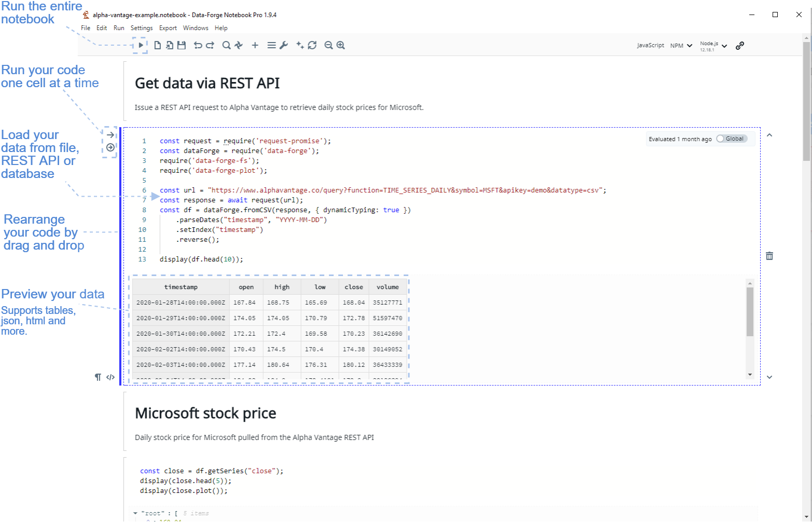This screenshot has height=522, width=812.
Task: Toggle the Global scope badge on the cell
Action: (731, 139)
